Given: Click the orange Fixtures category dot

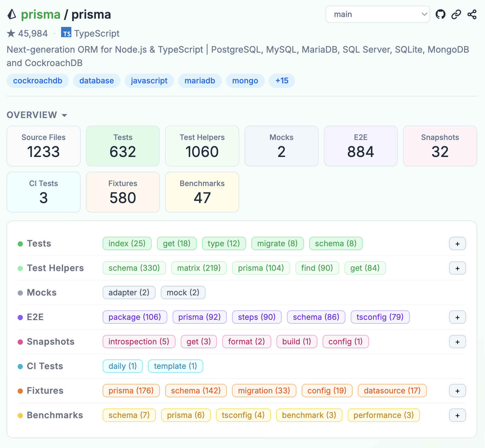Looking at the screenshot, I should [x=20, y=391].
